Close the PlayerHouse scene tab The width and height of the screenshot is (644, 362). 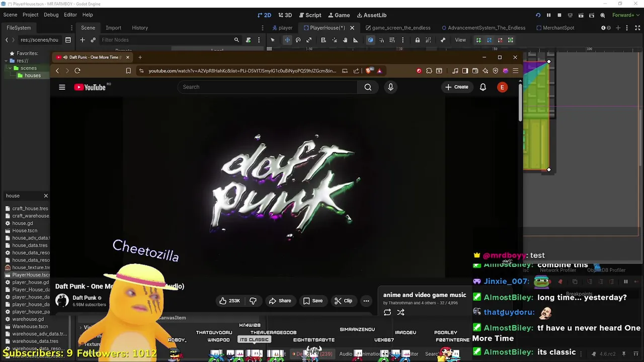352,28
